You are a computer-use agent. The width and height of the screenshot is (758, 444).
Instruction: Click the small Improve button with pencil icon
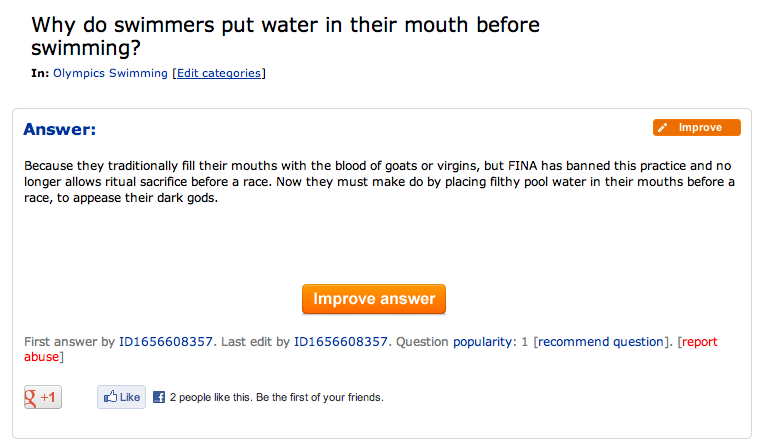pos(696,128)
